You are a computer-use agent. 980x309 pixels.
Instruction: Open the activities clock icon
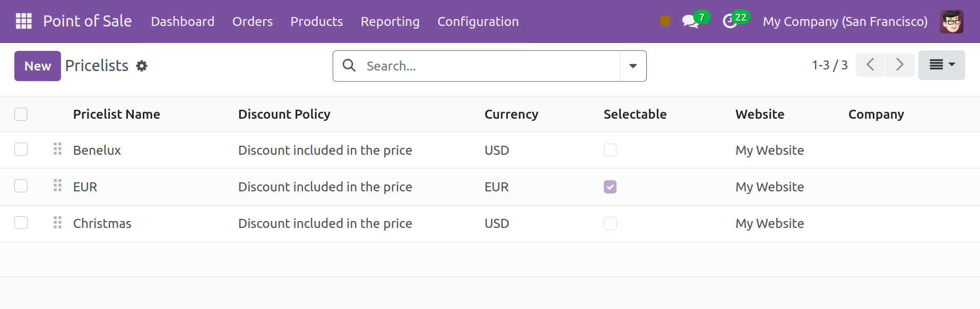pyautogui.click(x=730, y=21)
